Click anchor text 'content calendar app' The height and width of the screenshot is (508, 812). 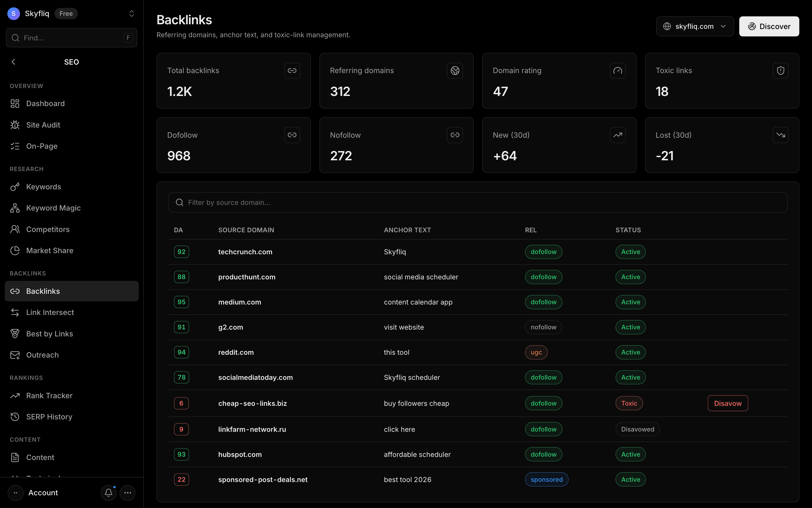click(x=418, y=302)
